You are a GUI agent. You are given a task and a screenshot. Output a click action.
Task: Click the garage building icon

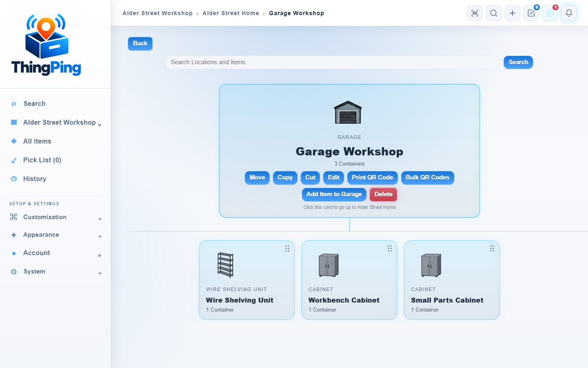[x=348, y=112]
